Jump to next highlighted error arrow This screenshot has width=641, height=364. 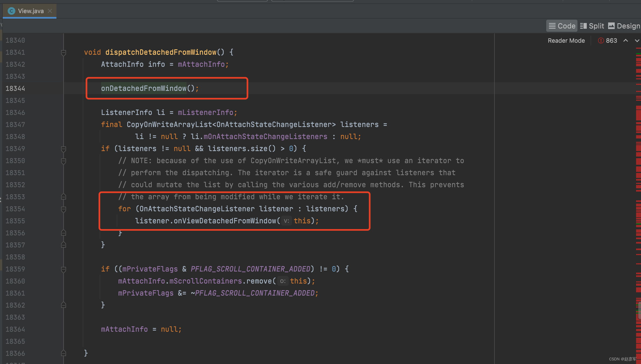point(637,41)
